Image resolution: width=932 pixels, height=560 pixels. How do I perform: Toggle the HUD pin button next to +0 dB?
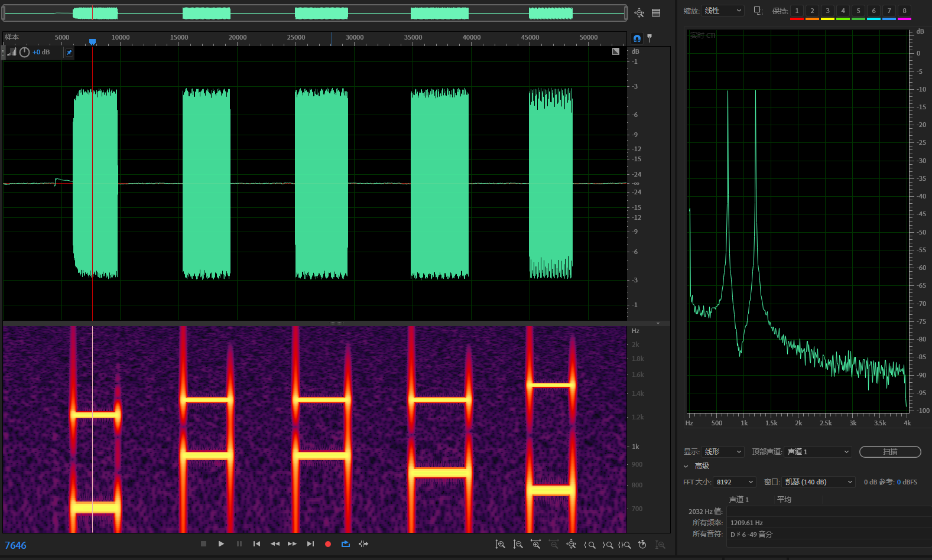pos(69,53)
